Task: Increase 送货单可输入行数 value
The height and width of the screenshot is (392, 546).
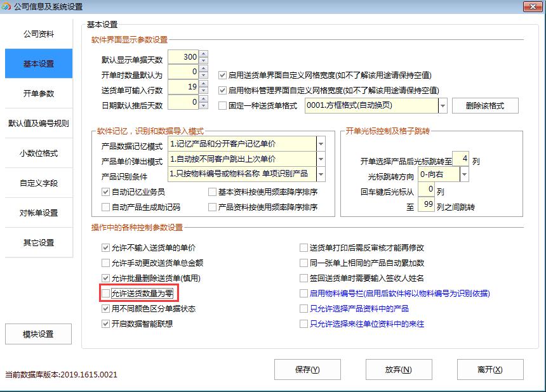Action: pyautogui.click(x=204, y=84)
